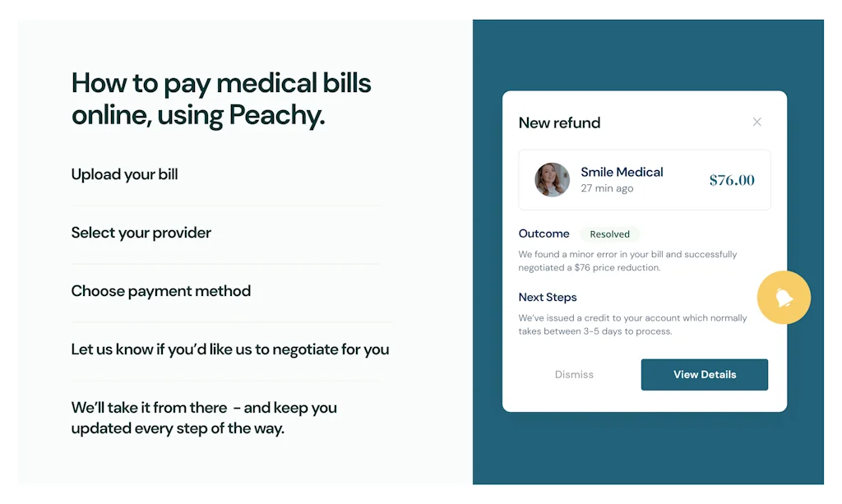Close the New refund notification card

(756, 122)
